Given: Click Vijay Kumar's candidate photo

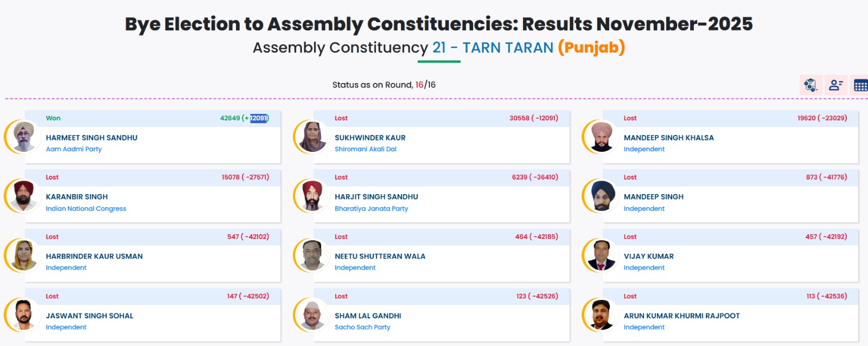Looking at the screenshot, I should (x=601, y=255).
